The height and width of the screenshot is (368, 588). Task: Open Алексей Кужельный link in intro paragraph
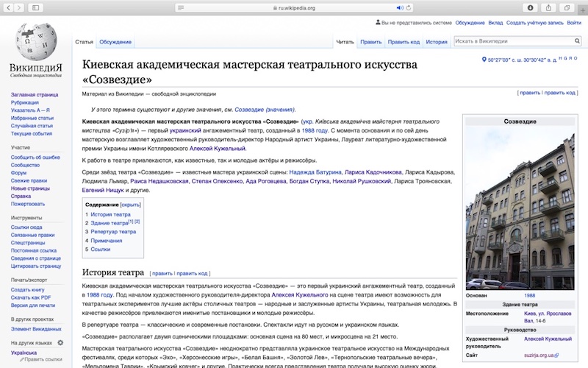click(x=218, y=149)
